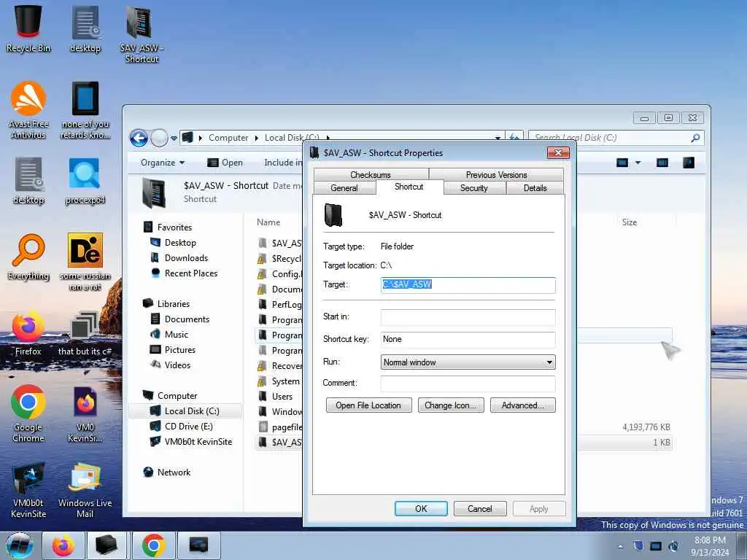Screen dimensions: 747x560
Task: Click the forward arrow in the Explorer window
Action: pyautogui.click(x=159, y=138)
